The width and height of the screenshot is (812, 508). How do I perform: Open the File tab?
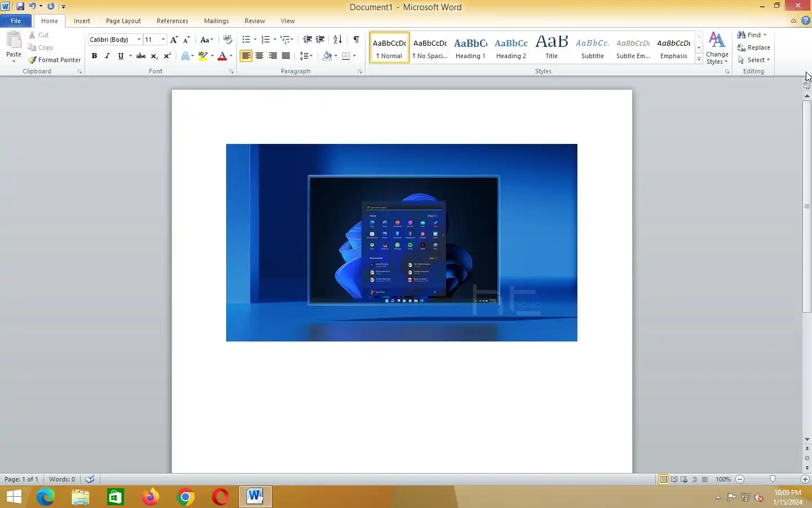point(16,21)
